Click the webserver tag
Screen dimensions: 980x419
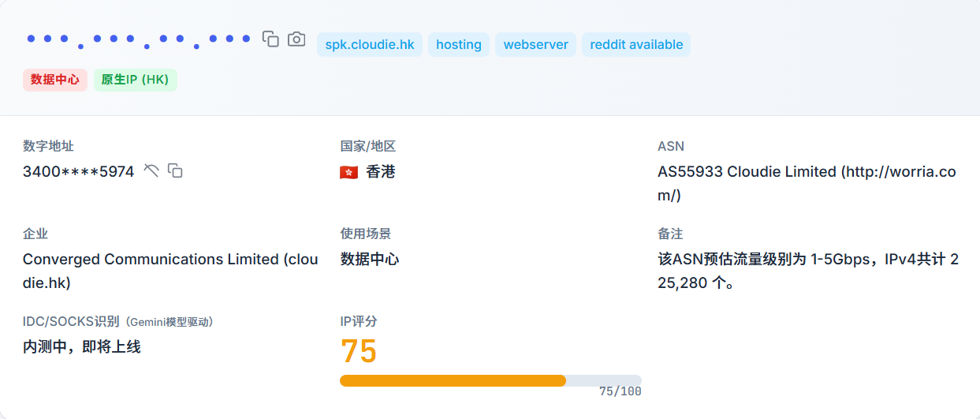pos(535,44)
